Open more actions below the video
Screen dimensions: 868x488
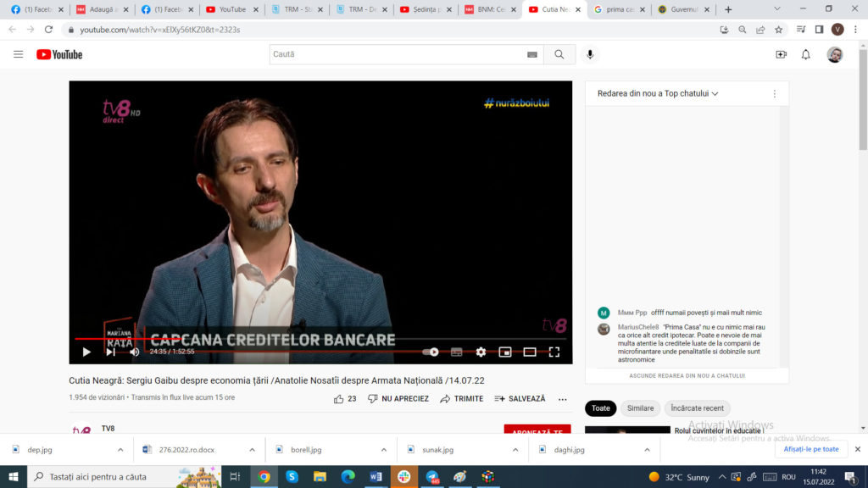[x=563, y=399]
